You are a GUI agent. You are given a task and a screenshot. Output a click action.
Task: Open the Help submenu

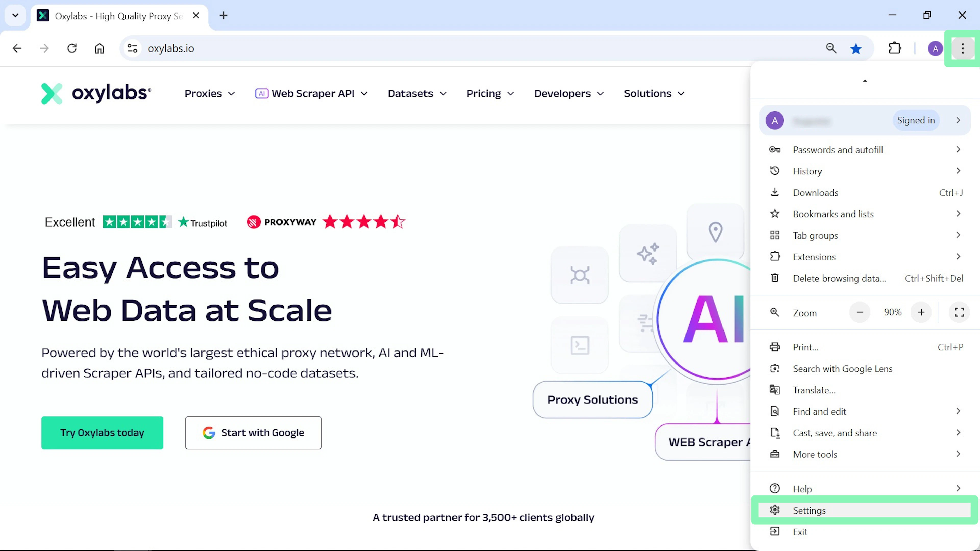[865, 489]
